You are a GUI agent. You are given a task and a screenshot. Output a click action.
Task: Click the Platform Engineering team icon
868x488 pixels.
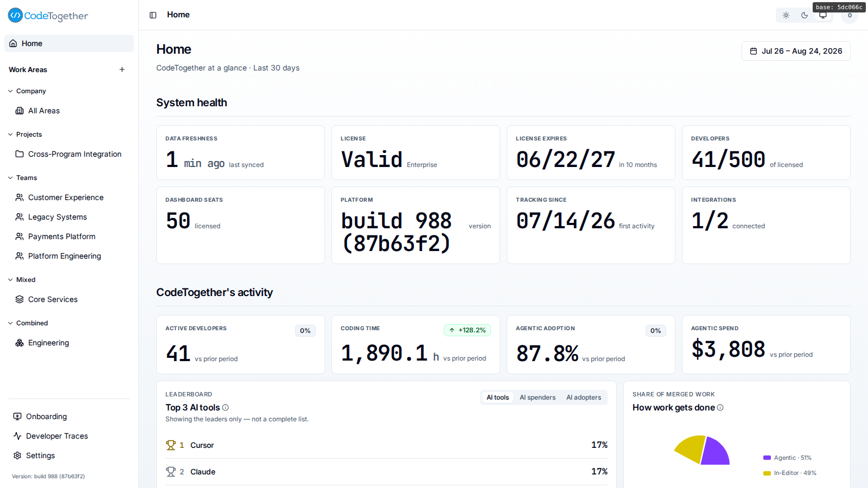point(20,256)
